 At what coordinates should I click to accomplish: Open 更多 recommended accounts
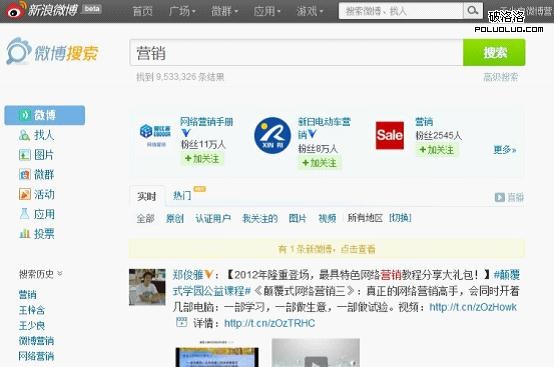[x=505, y=150]
